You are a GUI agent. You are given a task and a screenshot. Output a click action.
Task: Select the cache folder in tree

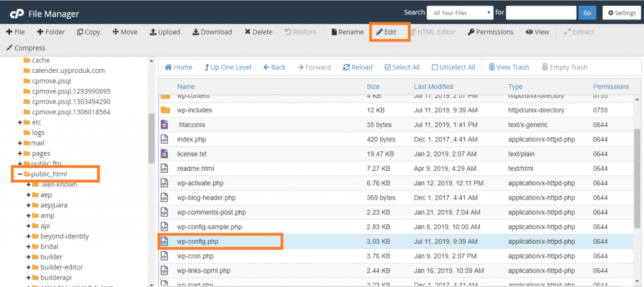coord(41,60)
